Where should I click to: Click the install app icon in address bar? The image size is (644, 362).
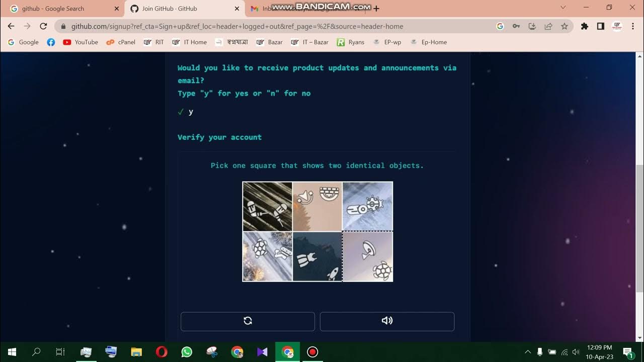532,26
